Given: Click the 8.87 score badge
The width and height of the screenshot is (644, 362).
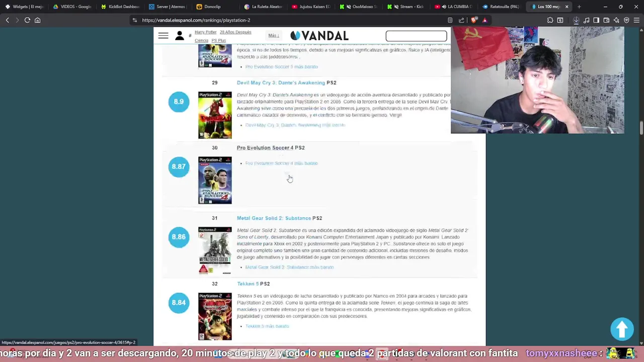Looking at the screenshot, I should pyautogui.click(x=179, y=166).
